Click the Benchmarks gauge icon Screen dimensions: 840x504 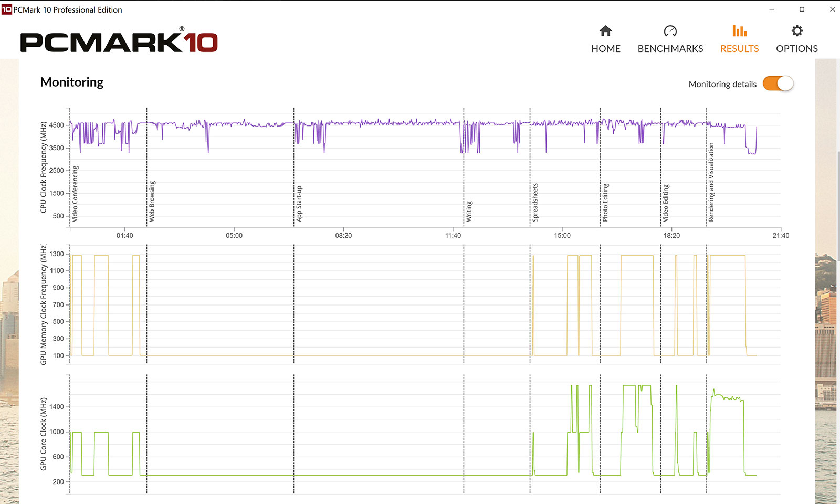coord(670,31)
